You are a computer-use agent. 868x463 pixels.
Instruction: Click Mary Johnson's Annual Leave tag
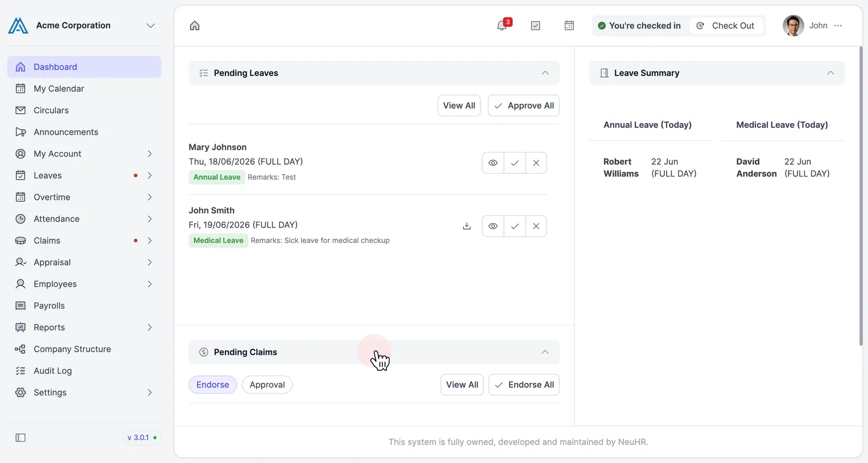point(217,177)
